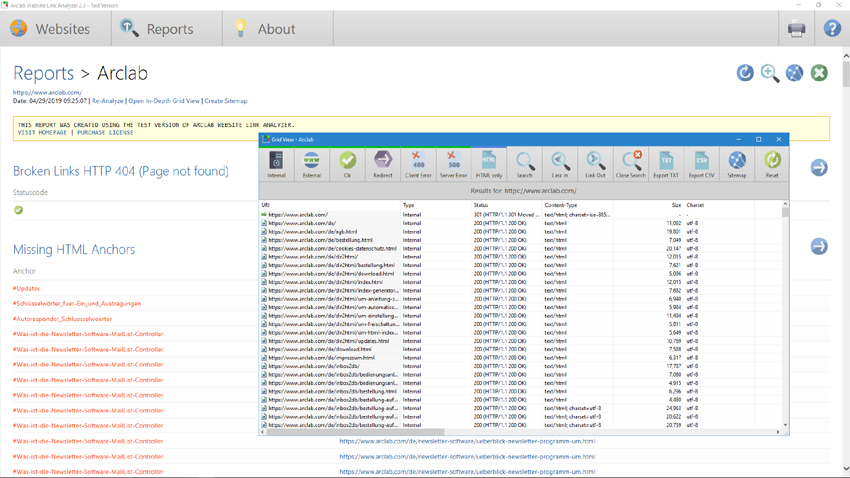Image resolution: width=850 pixels, height=478 pixels.
Task: Close the Grid View window
Action: [x=778, y=139]
